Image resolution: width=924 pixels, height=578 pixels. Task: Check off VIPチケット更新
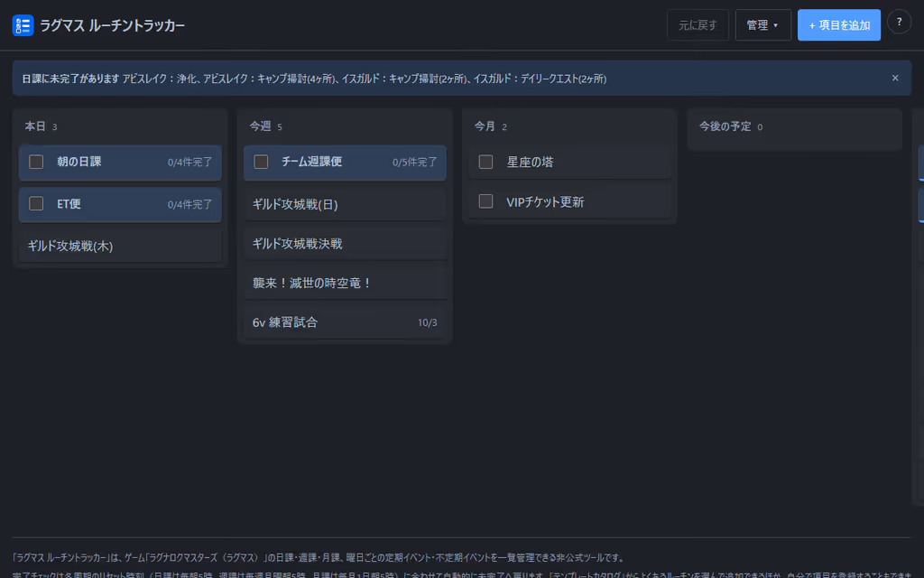point(485,201)
